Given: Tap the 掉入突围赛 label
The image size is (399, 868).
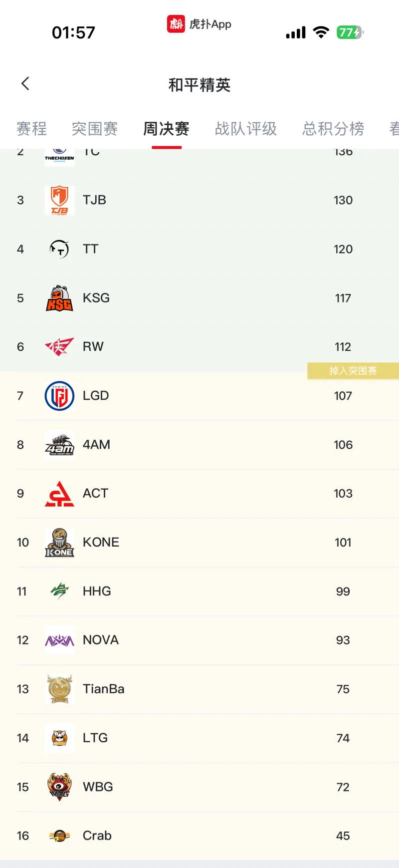Looking at the screenshot, I should tap(353, 371).
